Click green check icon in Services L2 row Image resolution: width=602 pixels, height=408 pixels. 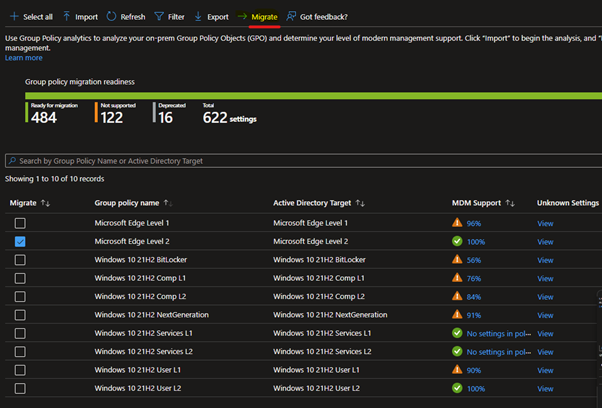457,352
